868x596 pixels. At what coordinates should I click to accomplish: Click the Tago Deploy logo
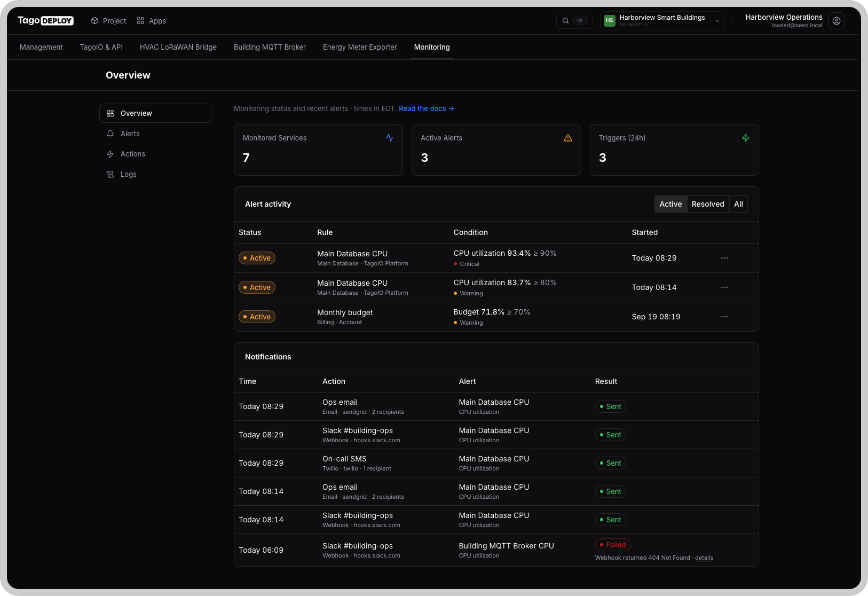click(45, 21)
